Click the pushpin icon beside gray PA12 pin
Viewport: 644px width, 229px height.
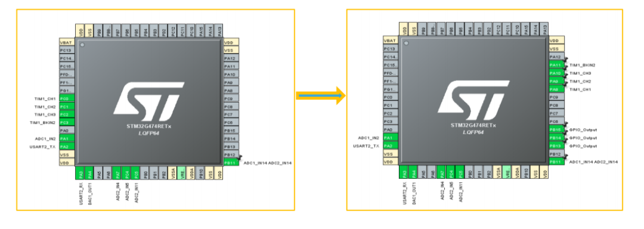coord(566,59)
